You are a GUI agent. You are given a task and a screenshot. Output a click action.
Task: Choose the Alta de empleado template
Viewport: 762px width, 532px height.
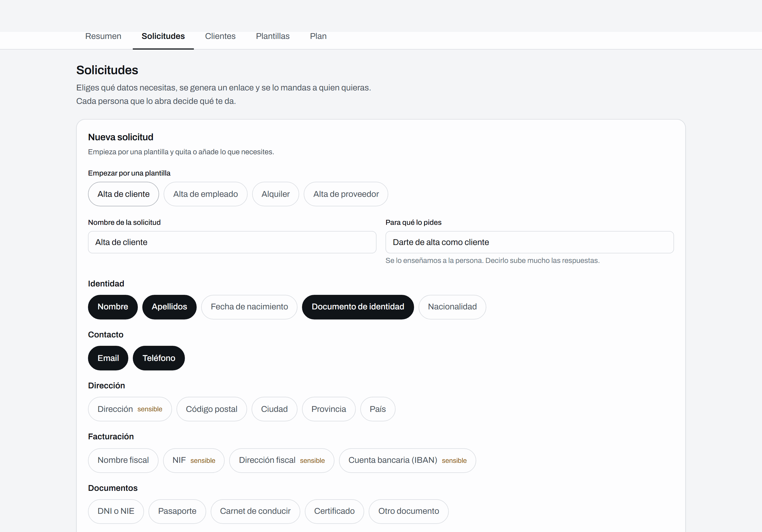point(205,194)
